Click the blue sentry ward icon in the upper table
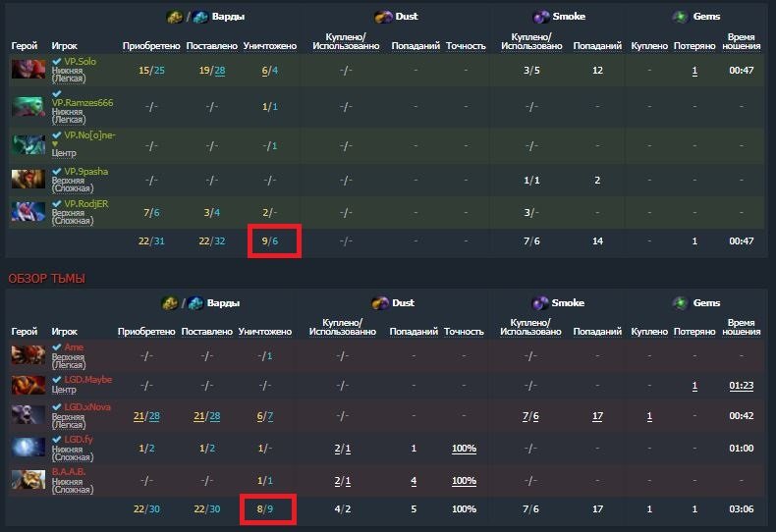 pos(200,17)
